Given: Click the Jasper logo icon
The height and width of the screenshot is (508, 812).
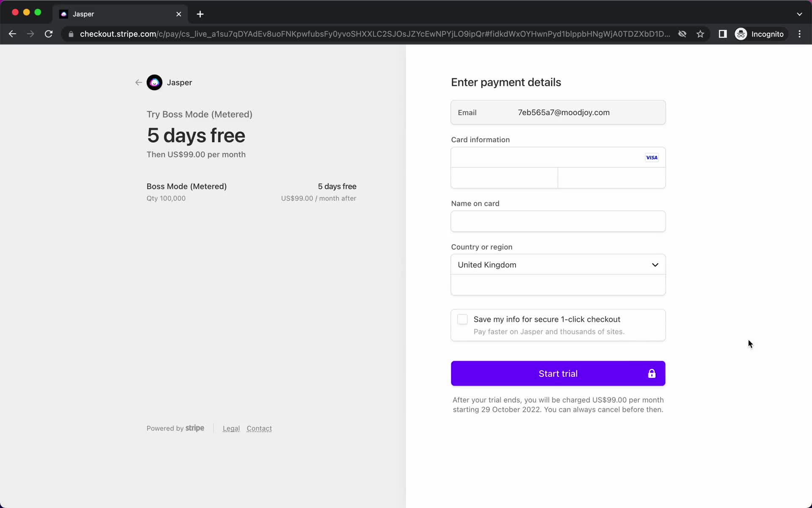Looking at the screenshot, I should click(x=154, y=83).
